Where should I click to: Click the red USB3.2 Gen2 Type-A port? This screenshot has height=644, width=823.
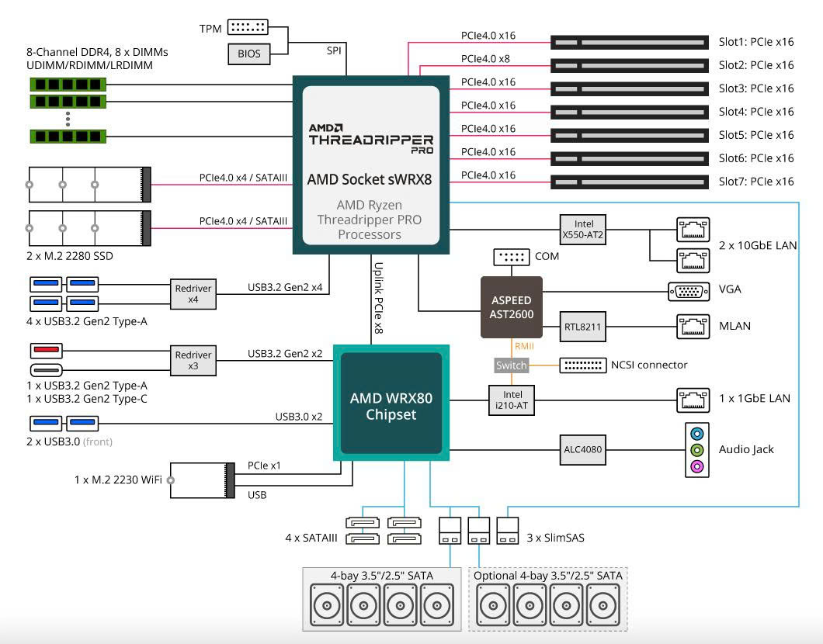click(46, 350)
